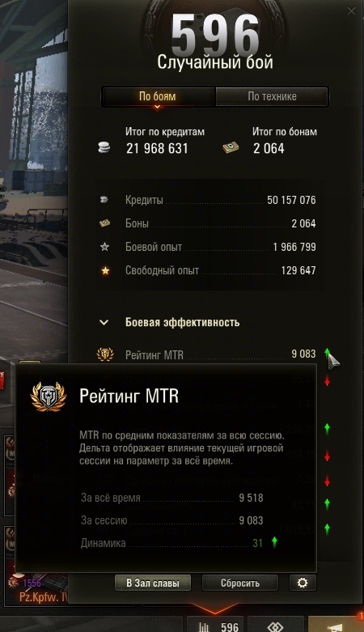Screen dimensions: 364x632
Task: Click the credits coins icon near total
Action: pos(104,147)
